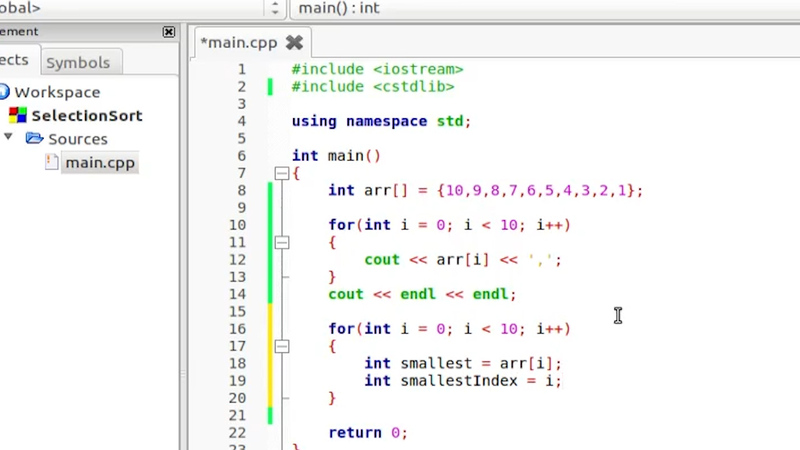Image resolution: width=800 pixels, height=450 pixels.
Task: Click on 'int smallestIndex = i;' line
Action: click(x=463, y=381)
